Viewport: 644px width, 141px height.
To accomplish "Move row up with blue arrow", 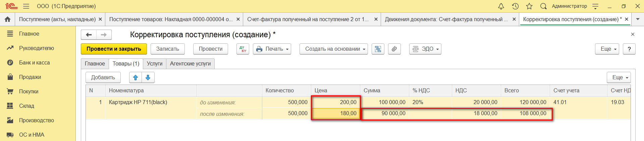I will point(136,78).
